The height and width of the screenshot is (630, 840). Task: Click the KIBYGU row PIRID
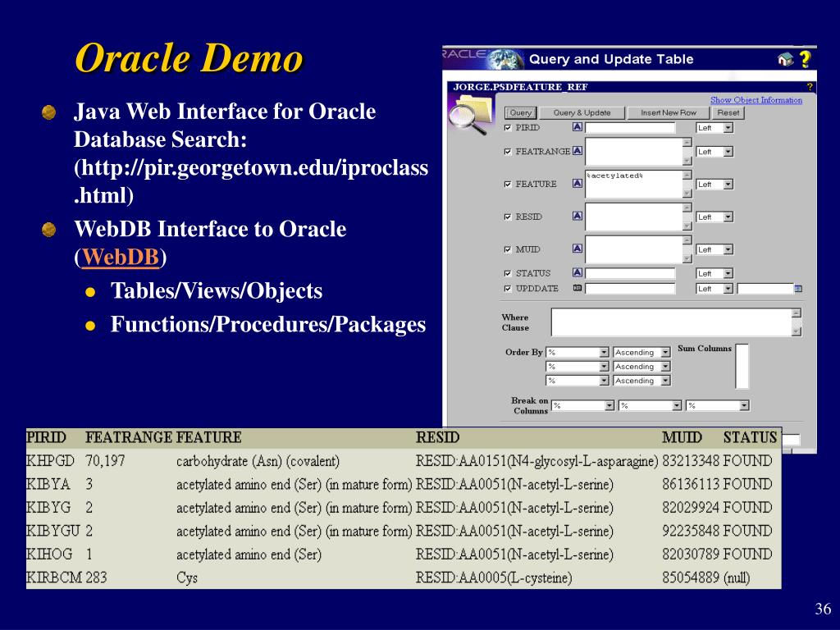coord(52,531)
